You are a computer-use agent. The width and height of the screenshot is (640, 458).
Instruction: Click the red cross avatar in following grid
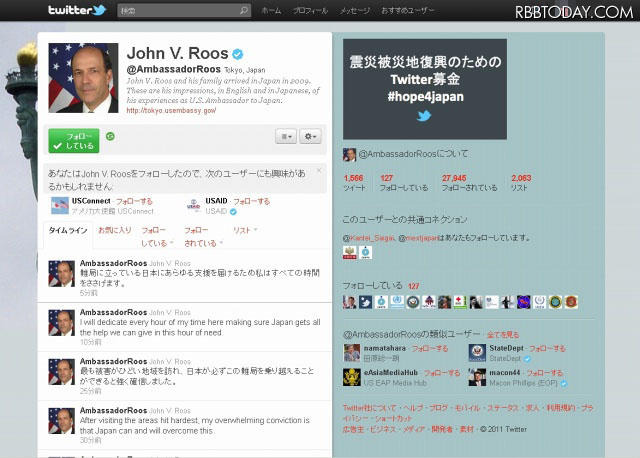pos(460,302)
